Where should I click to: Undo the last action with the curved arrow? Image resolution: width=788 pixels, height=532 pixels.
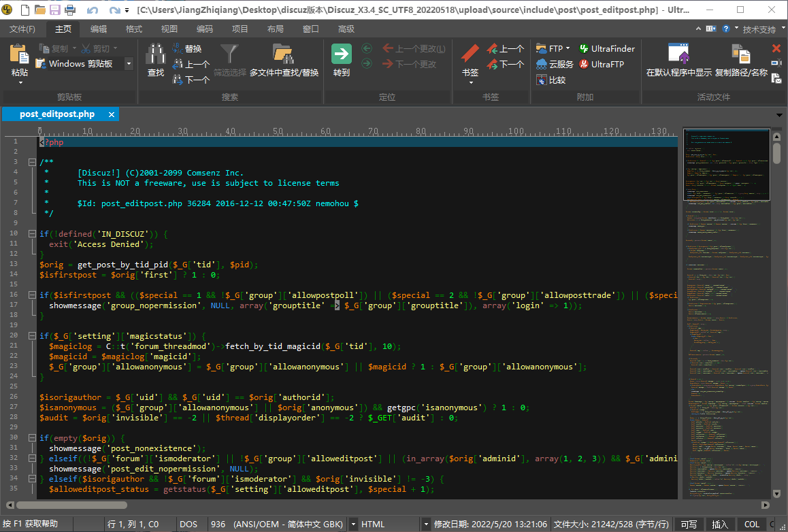click(x=93, y=10)
